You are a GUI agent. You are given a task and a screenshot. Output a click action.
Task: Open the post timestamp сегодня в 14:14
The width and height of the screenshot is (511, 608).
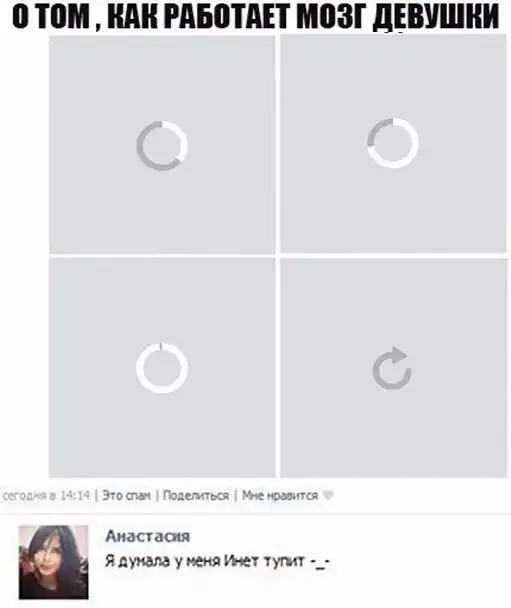(46, 495)
